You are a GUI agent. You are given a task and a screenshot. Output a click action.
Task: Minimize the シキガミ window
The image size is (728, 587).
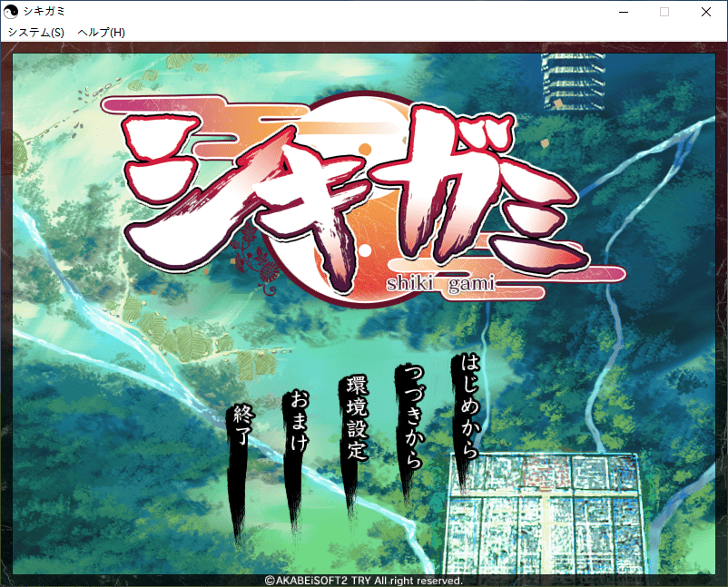(x=623, y=12)
